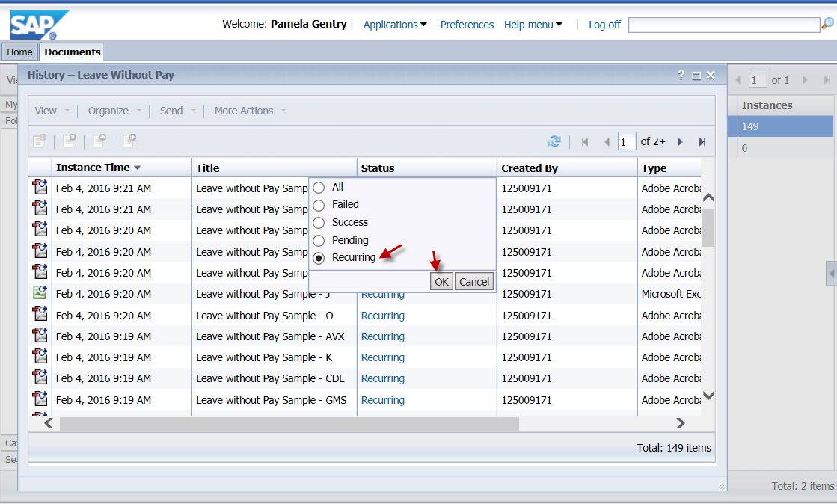Open the More Actions dropdown

click(250, 111)
